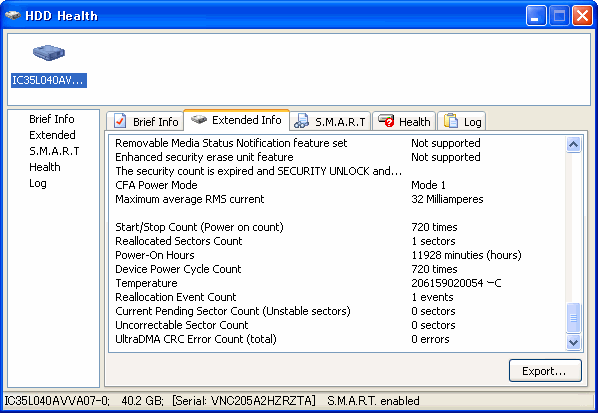This screenshot has height=413, width=598.
Task: Select S.M.A.R.T in the left sidebar
Action: (54, 151)
